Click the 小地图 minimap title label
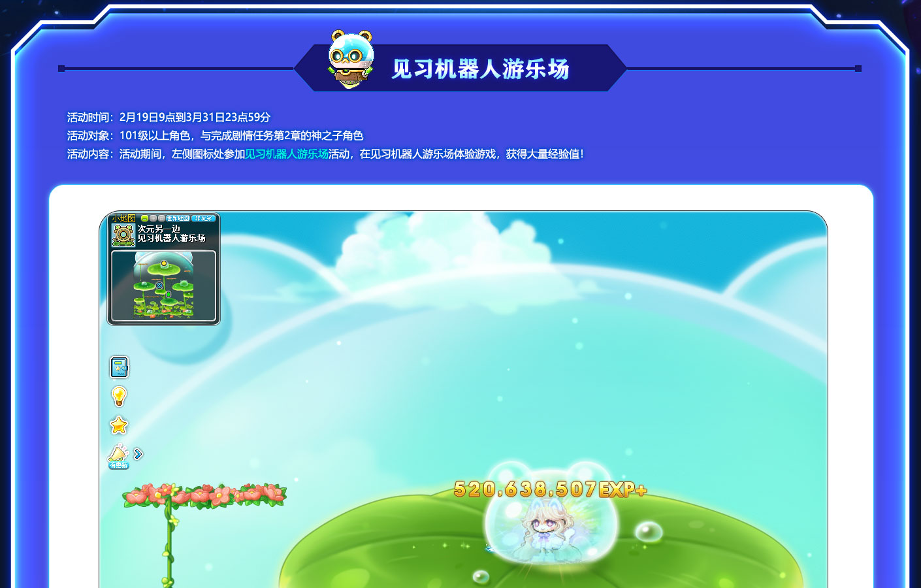The width and height of the screenshot is (921, 588). tap(123, 218)
